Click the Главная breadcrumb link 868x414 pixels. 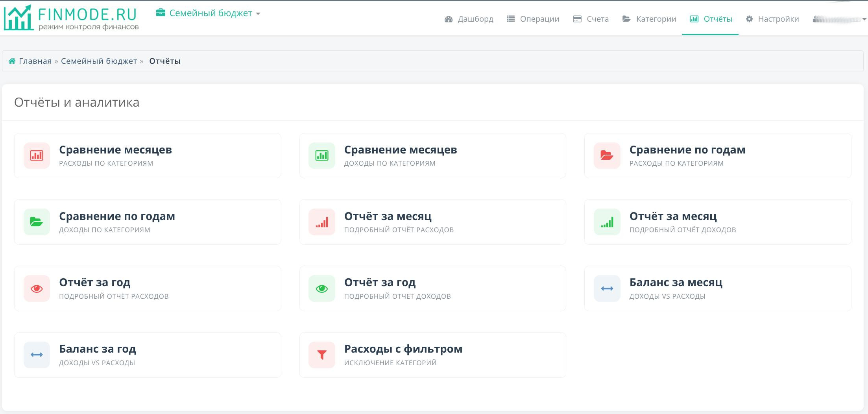(35, 61)
